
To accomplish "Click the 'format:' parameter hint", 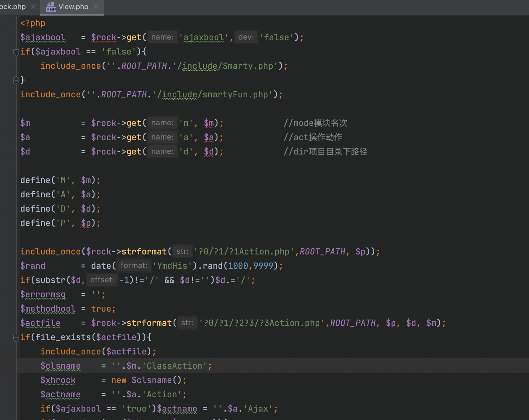I will click(134, 266).
